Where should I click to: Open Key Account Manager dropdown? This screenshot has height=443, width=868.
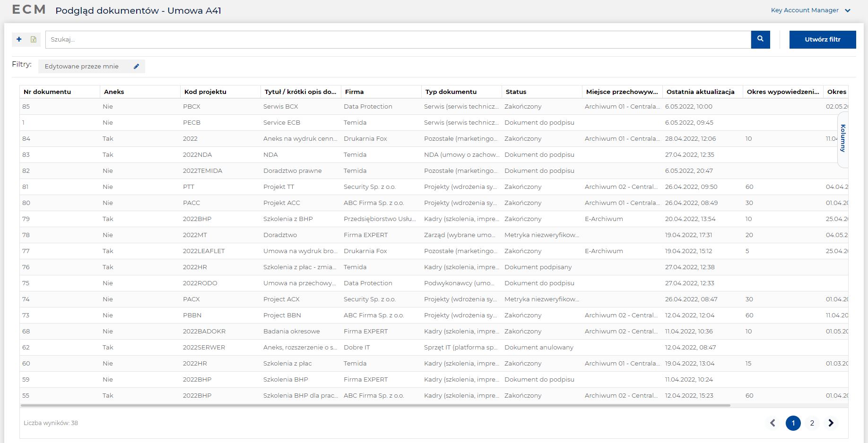810,10
